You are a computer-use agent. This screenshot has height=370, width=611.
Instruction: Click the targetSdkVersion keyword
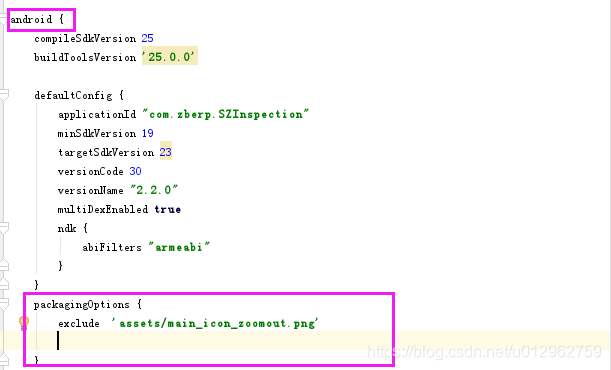pyautogui.click(x=106, y=153)
